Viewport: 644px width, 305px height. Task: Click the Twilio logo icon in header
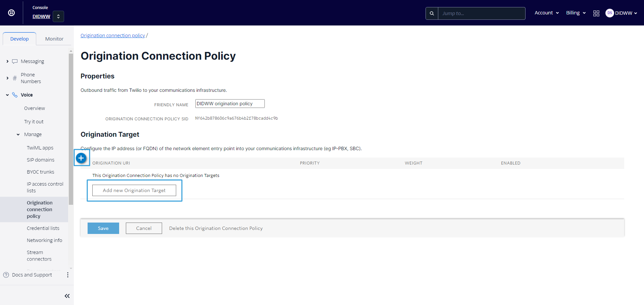(x=11, y=13)
